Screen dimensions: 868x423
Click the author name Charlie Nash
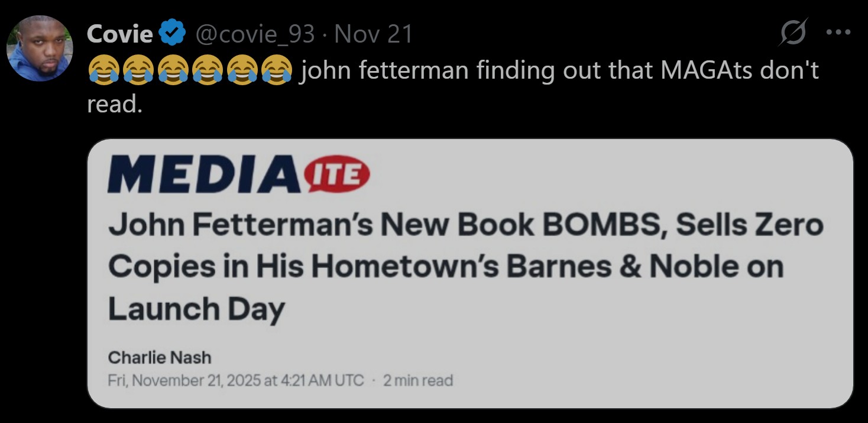coord(160,358)
